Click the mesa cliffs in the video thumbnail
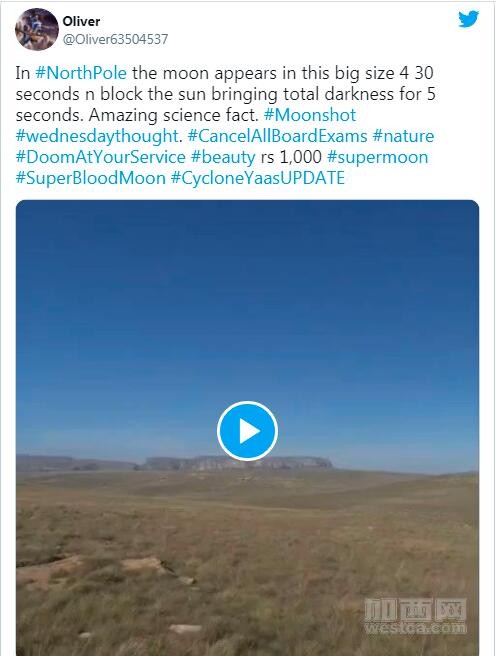 [238, 463]
